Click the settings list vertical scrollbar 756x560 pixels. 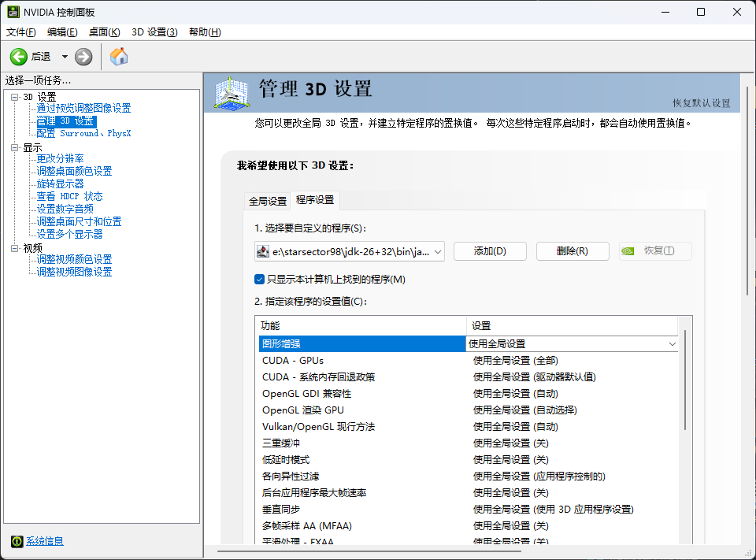[685, 380]
